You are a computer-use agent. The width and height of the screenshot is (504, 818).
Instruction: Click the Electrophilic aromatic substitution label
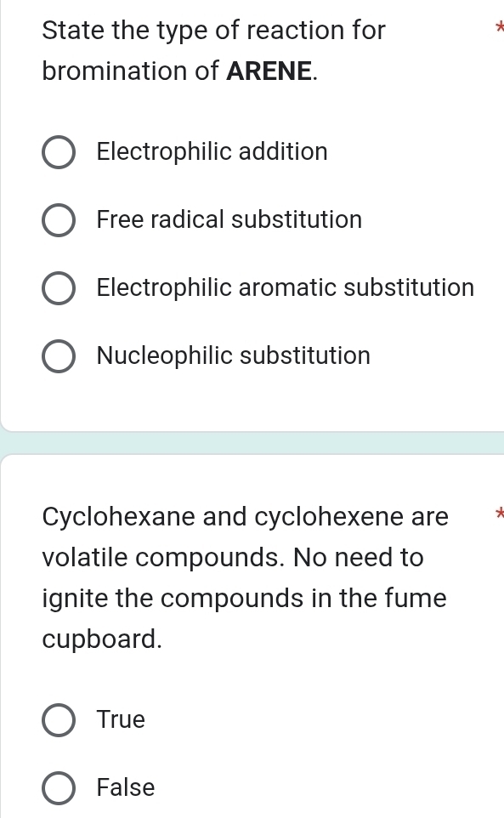(286, 287)
